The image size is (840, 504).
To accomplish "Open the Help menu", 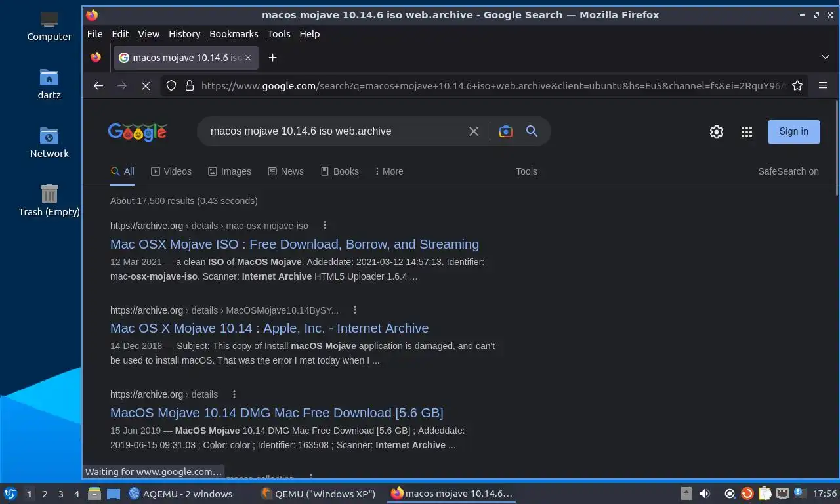I will 309,34.
